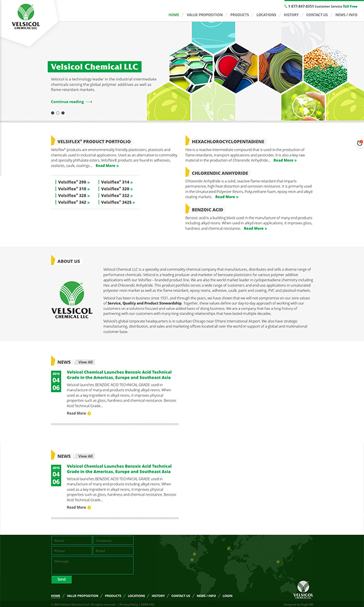
Task: Open the Velsiflex 332 product link
Action: coord(117,195)
